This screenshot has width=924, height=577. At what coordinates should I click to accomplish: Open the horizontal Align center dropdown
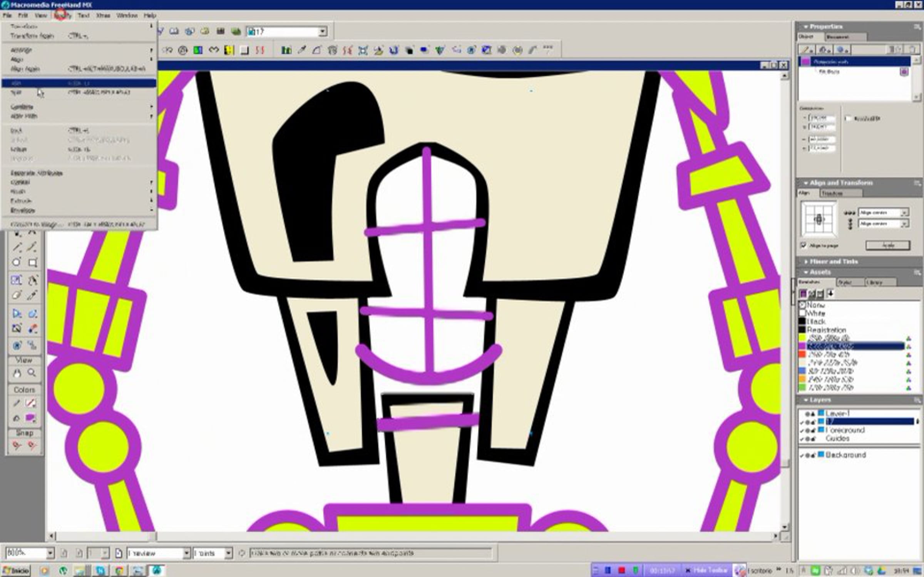[904, 213]
